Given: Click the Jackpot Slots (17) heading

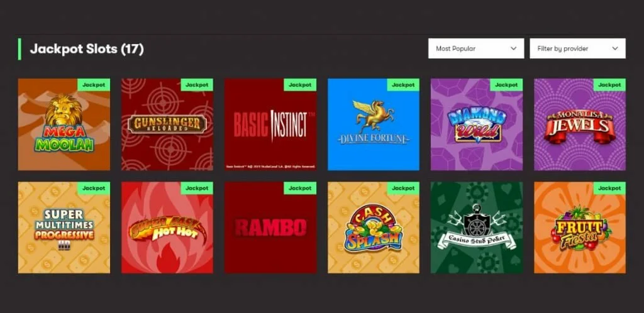Looking at the screenshot, I should [87, 48].
